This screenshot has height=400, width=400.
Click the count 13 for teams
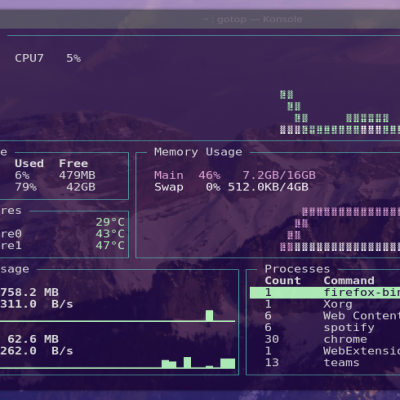[272, 362]
